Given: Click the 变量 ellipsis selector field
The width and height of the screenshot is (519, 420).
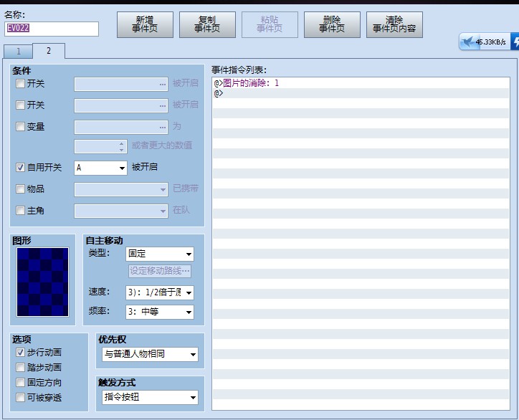Looking at the screenshot, I should tap(121, 127).
